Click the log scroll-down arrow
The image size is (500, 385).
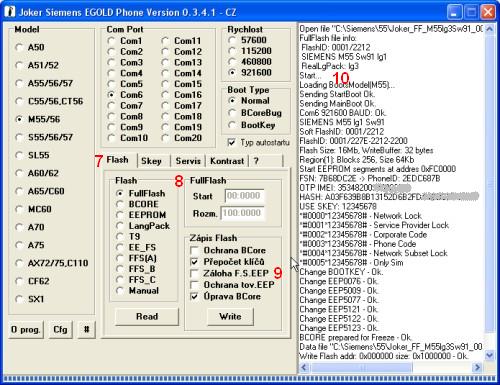point(489,355)
